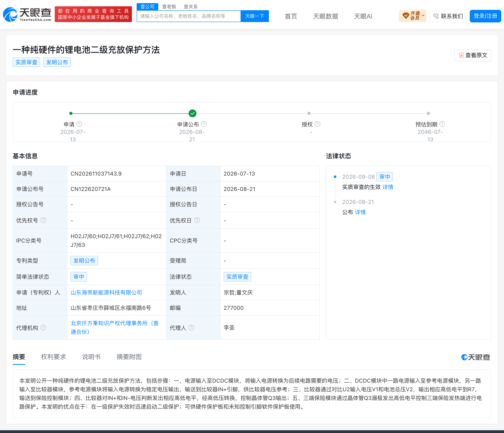Viewport: 504px width, 433px height.
Task: Click application number CN202611037143.9
Action: [x=96, y=174]
